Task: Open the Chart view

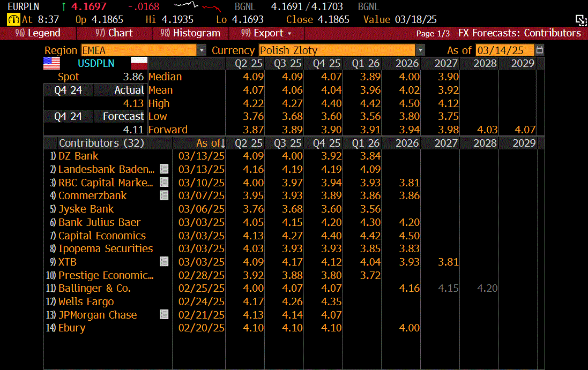Action: 114,33
